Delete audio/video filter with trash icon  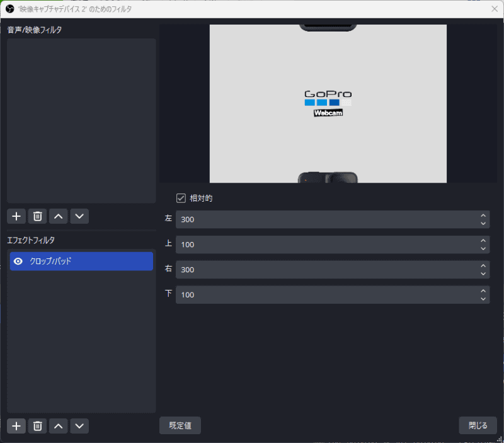point(37,216)
